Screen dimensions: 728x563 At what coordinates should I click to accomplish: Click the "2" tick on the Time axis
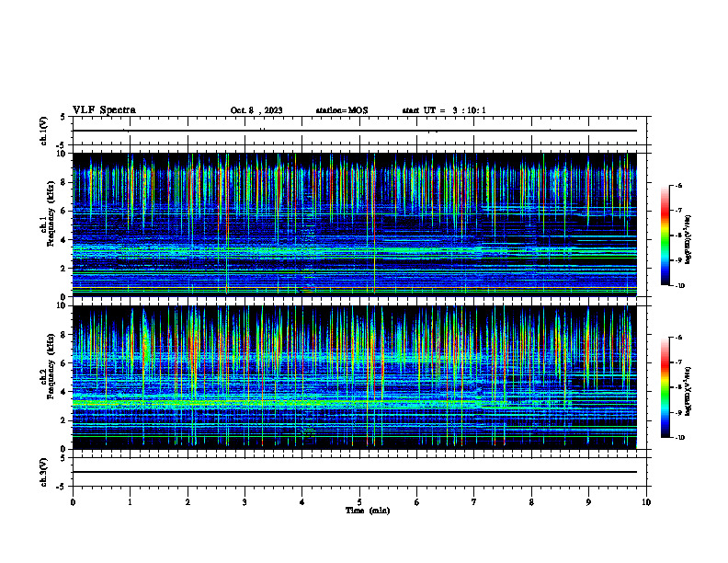pos(188,502)
